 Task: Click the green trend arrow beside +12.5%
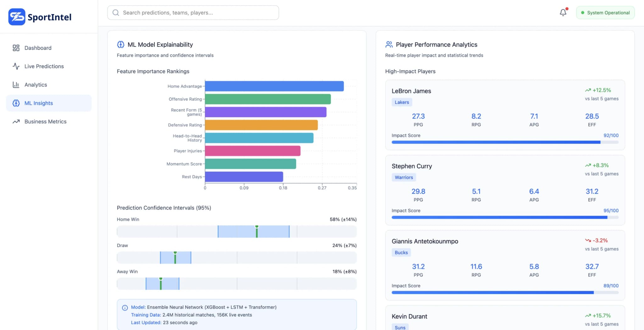coord(587,90)
